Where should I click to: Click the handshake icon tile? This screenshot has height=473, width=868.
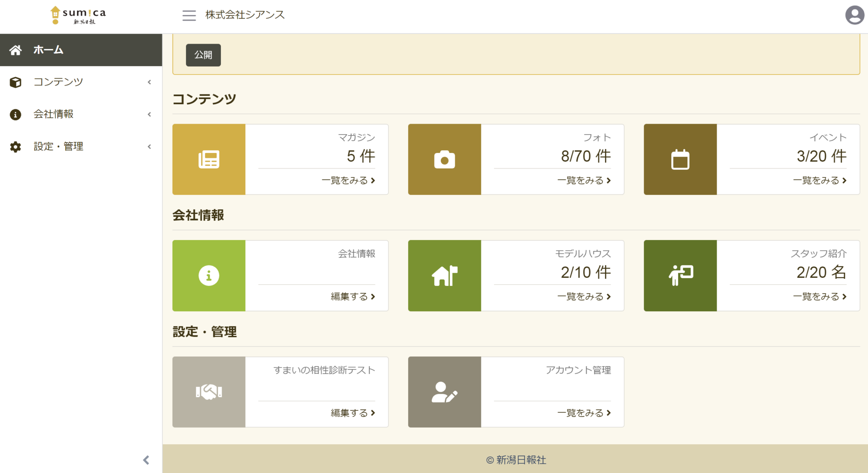[209, 392]
